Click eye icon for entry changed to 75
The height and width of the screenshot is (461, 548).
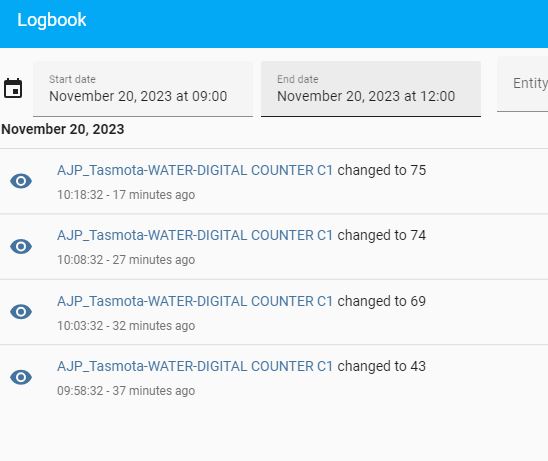(21, 181)
